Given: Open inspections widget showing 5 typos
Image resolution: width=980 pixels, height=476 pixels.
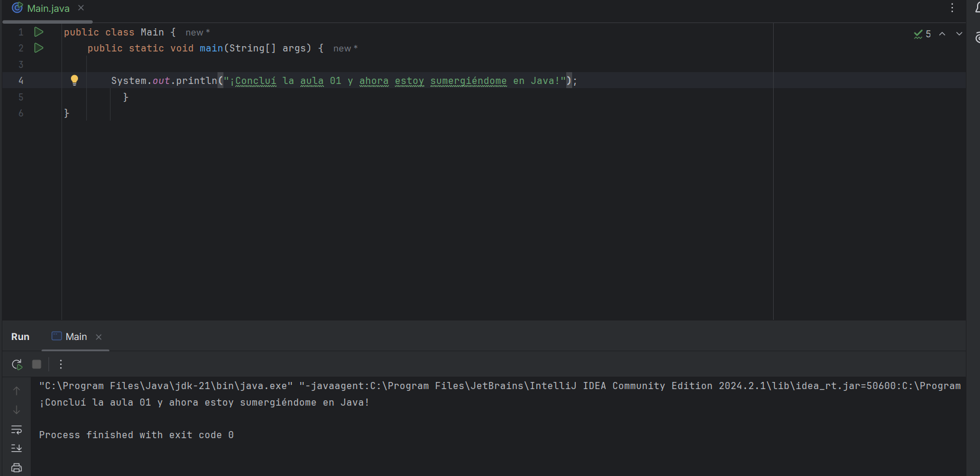Looking at the screenshot, I should 922,34.
